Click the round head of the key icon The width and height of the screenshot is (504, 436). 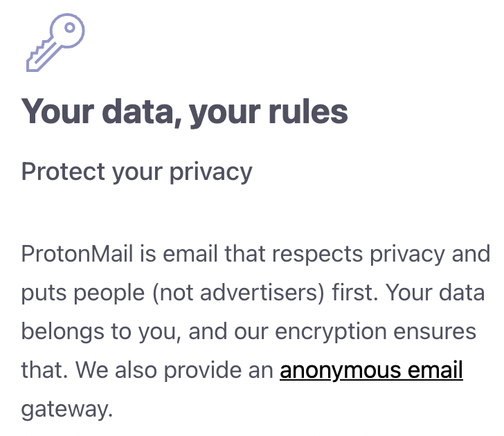tap(68, 31)
